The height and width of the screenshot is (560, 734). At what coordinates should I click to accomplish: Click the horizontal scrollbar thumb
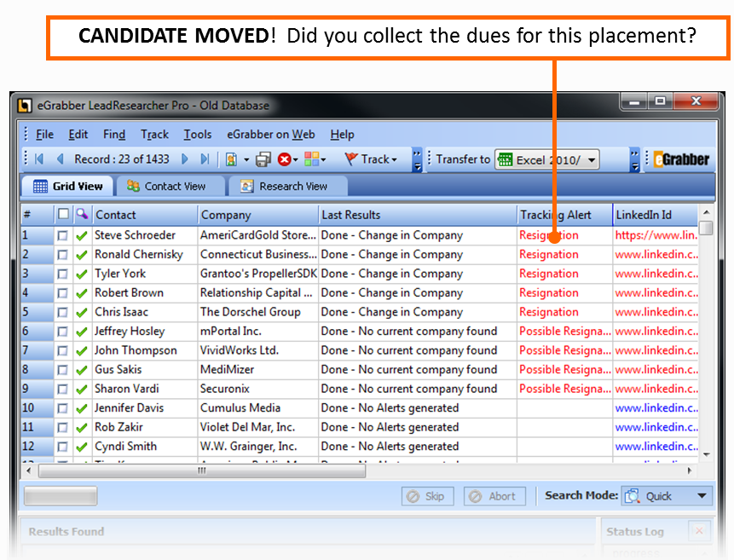[x=202, y=471]
